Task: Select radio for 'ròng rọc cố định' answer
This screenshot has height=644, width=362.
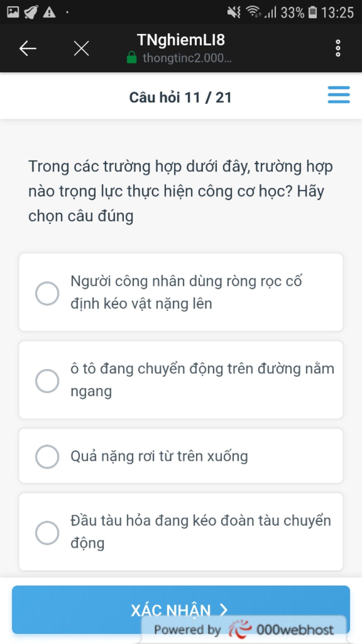Action: click(x=47, y=293)
